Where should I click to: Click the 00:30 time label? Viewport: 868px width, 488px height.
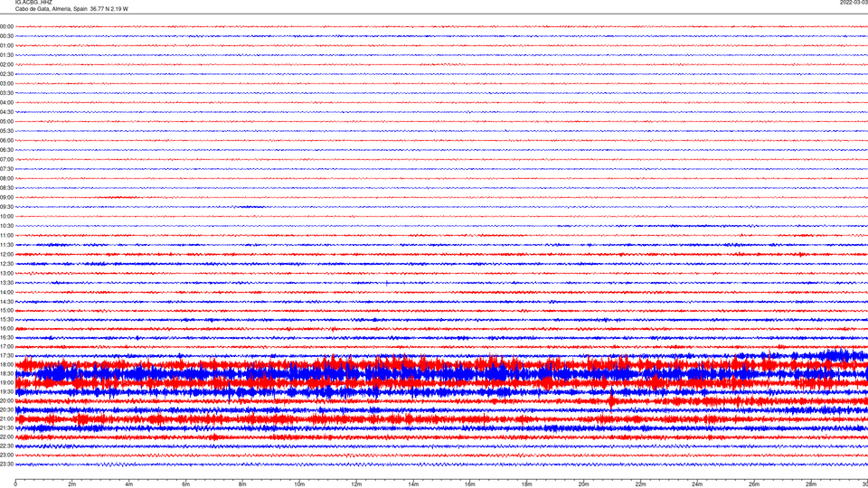click(6, 36)
